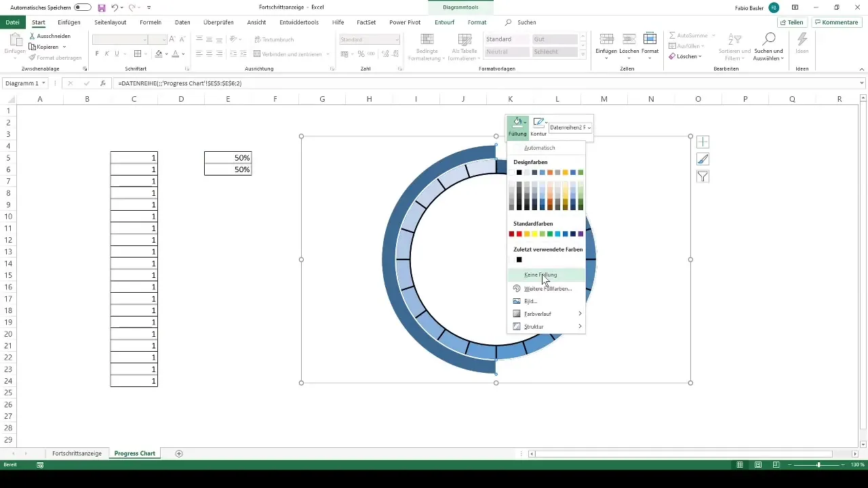868x488 pixels.
Task: Click the Undo arrow icon
Action: (x=115, y=7)
